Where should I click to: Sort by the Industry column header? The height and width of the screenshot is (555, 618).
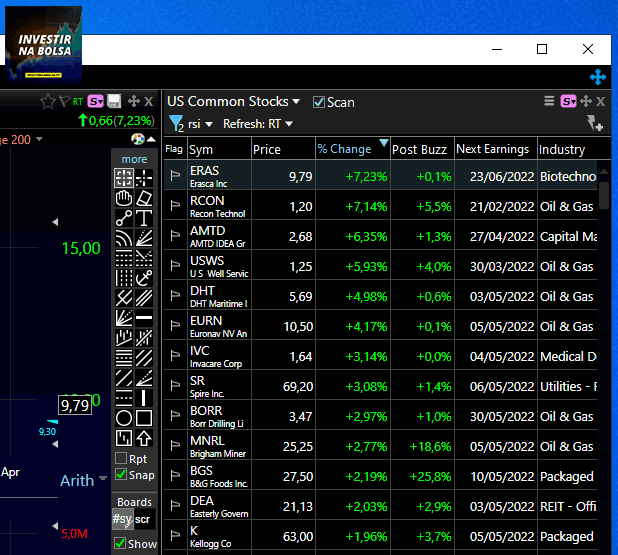click(x=574, y=149)
